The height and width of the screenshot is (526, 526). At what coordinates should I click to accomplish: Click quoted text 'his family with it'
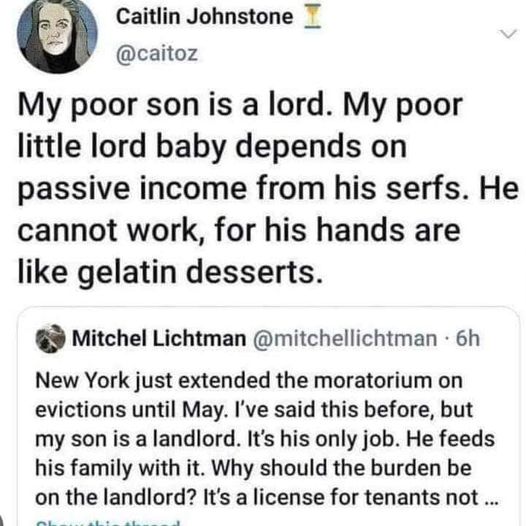[120, 468]
